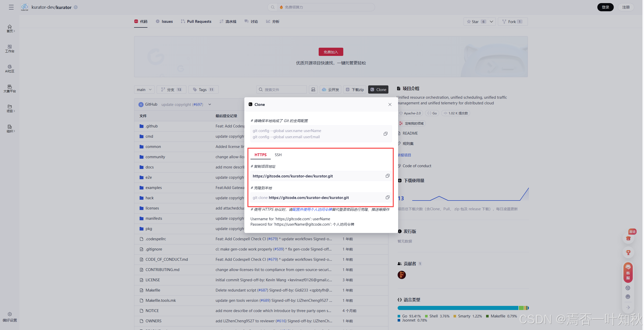Viewport: 644px width, 330px height.
Task: Expand the main branch dropdown
Action: pyautogui.click(x=144, y=89)
